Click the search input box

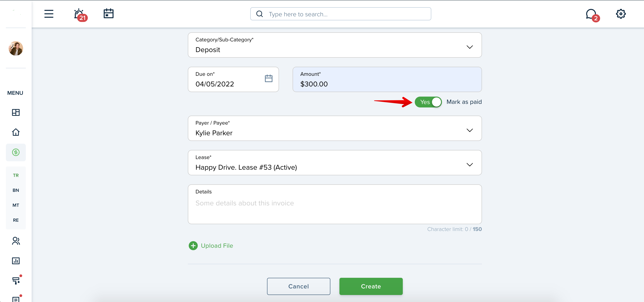point(341,14)
